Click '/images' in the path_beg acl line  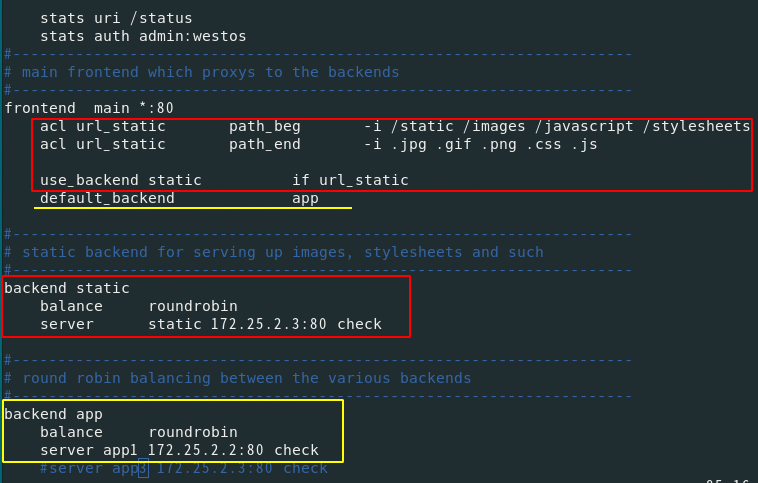pyautogui.click(x=494, y=127)
